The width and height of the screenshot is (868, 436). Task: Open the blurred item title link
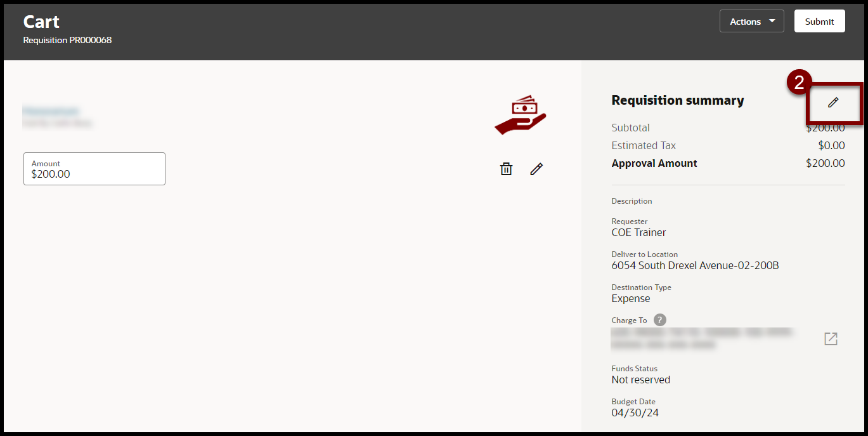51,111
